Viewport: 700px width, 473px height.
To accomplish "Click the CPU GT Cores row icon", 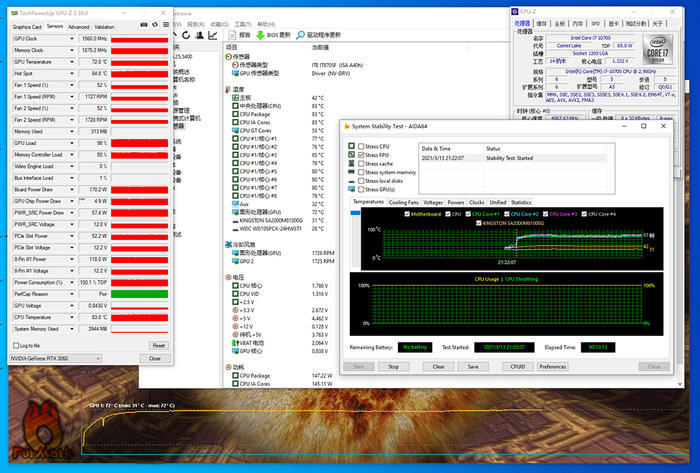I will coord(235,130).
